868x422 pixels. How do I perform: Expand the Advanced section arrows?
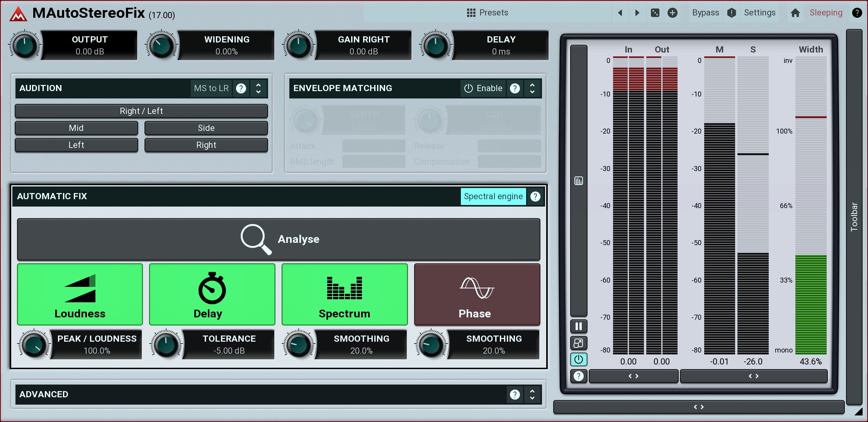click(x=532, y=394)
